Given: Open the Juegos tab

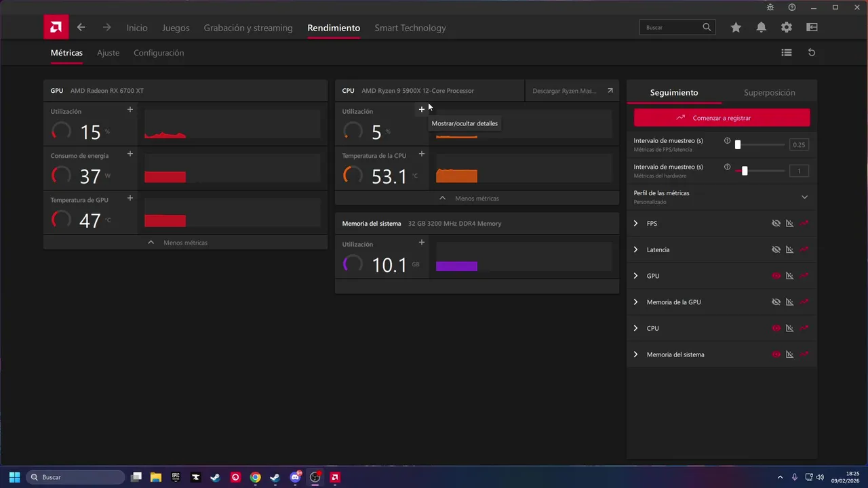Looking at the screenshot, I should tap(176, 28).
